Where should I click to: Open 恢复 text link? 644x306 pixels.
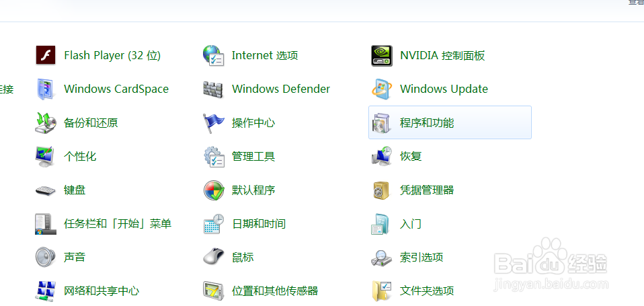pyautogui.click(x=411, y=157)
